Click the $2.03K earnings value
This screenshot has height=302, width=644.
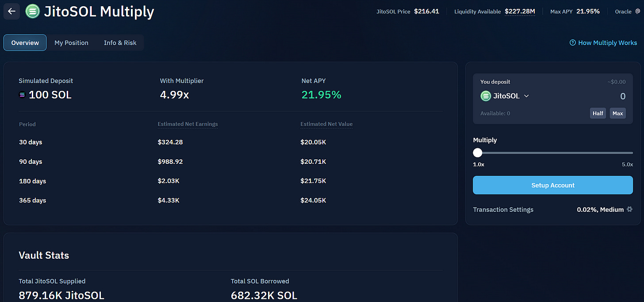coord(169,181)
